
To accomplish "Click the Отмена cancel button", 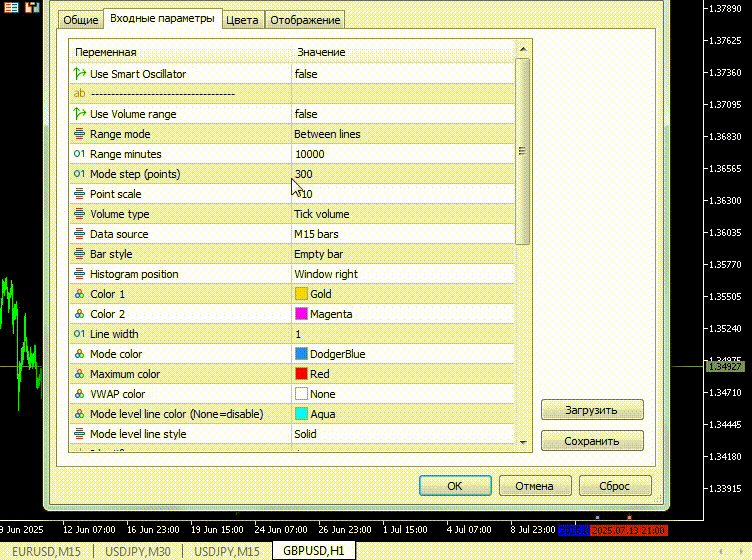I will pyautogui.click(x=535, y=486).
